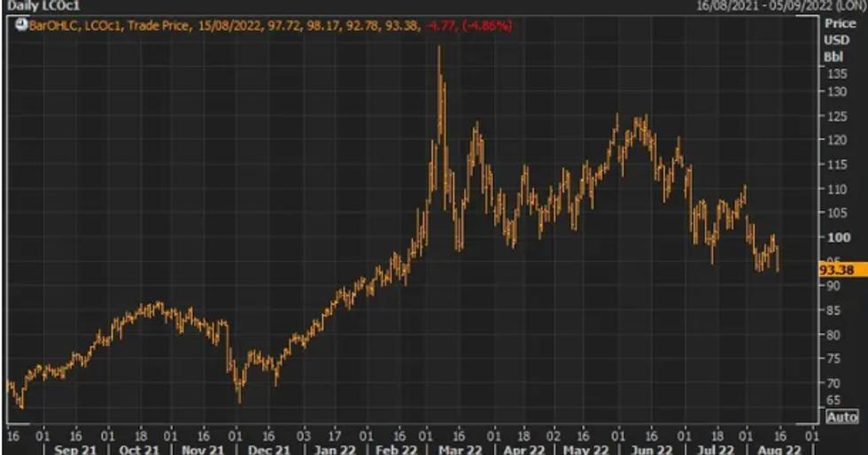The image size is (868, 455).
Task: Click the 100 price axis label
Action: click(x=837, y=237)
